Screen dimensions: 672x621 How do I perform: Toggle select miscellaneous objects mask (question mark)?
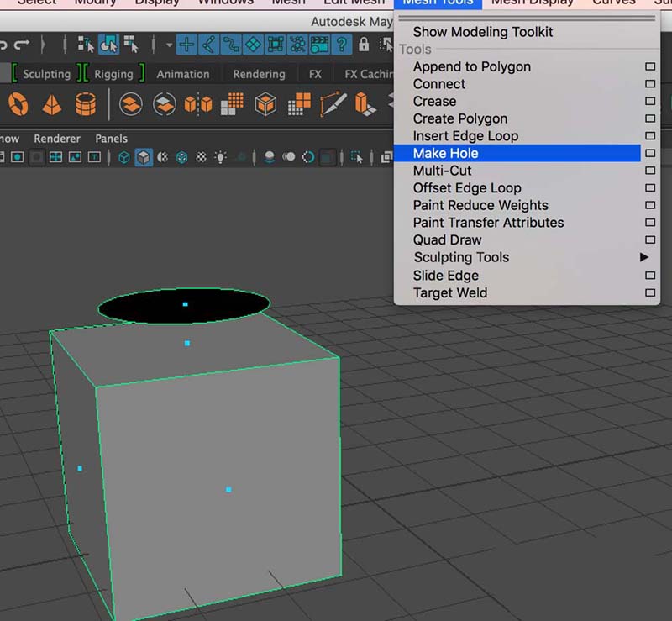pyautogui.click(x=342, y=45)
